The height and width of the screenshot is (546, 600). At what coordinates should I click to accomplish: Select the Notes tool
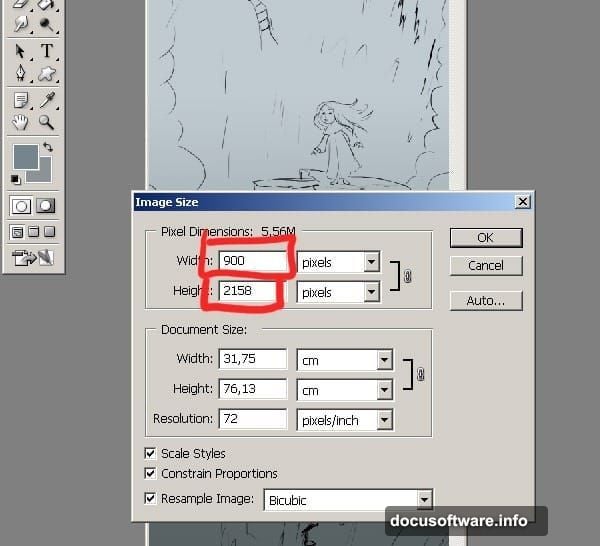tap(20, 100)
